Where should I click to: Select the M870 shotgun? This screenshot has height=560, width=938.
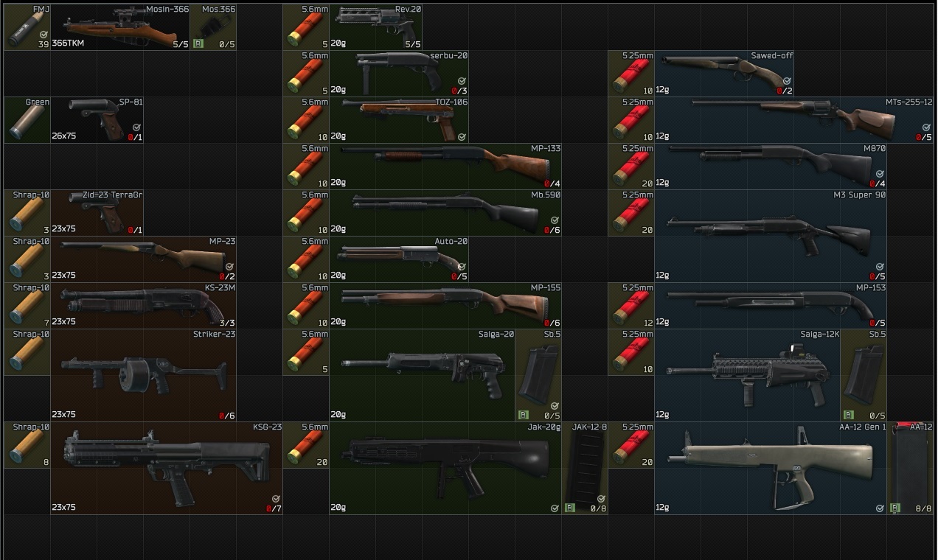pyautogui.click(x=771, y=166)
